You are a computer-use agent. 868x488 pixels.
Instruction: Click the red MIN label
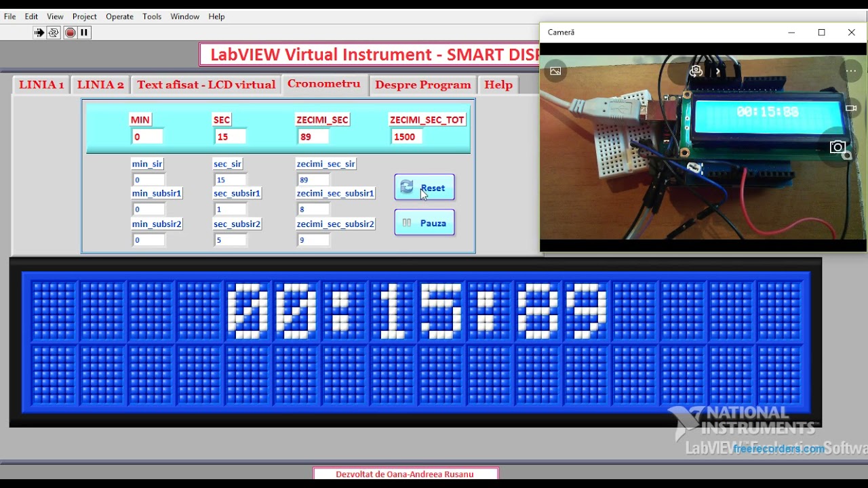point(140,120)
